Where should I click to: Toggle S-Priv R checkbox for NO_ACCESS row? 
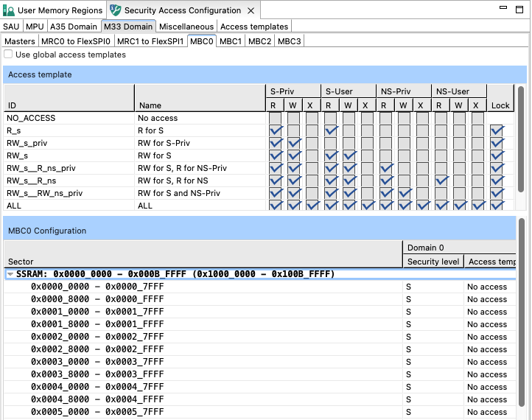pyautogui.click(x=275, y=118)
